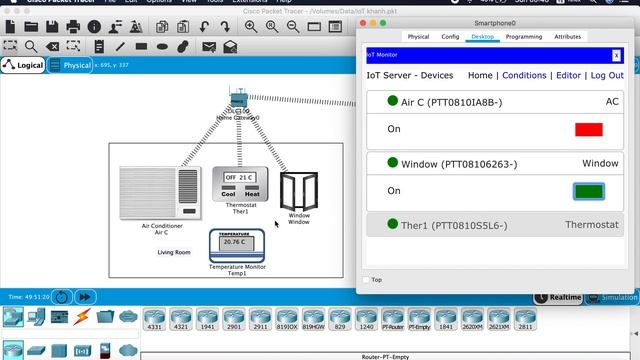The width and height of the screenshot is (640, 360).
Task: Select the Place Note tool
Action: click(99, 47)
